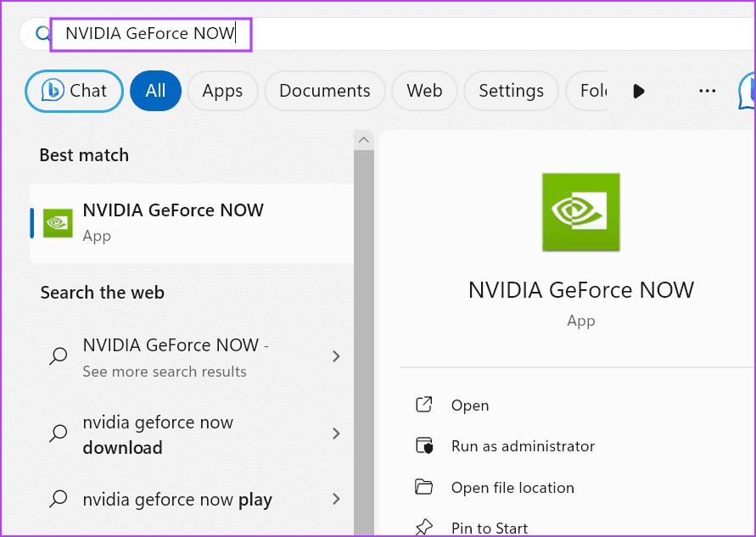
Task: Click the arrow to show more filters
Action: [639, 91]
